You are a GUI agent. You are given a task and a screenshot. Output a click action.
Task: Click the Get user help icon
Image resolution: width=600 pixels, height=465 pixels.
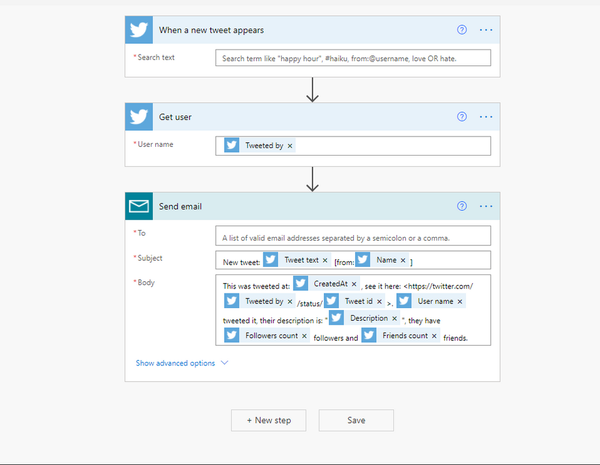[x=462, y=116]
